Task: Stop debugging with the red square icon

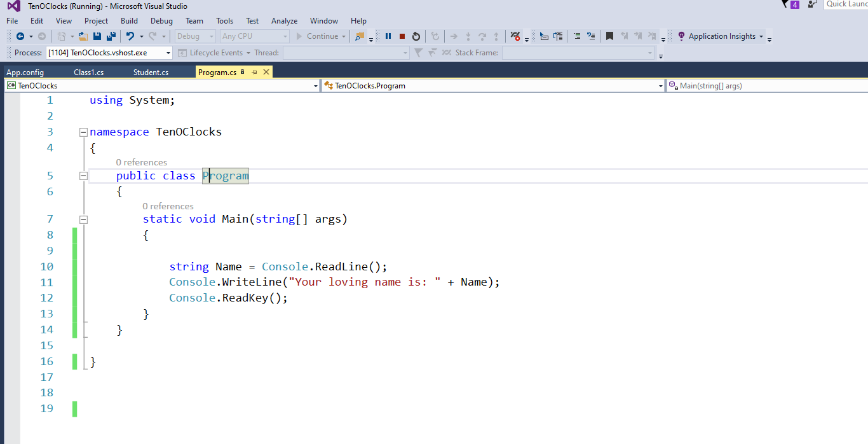Action: tap(402, 36)
